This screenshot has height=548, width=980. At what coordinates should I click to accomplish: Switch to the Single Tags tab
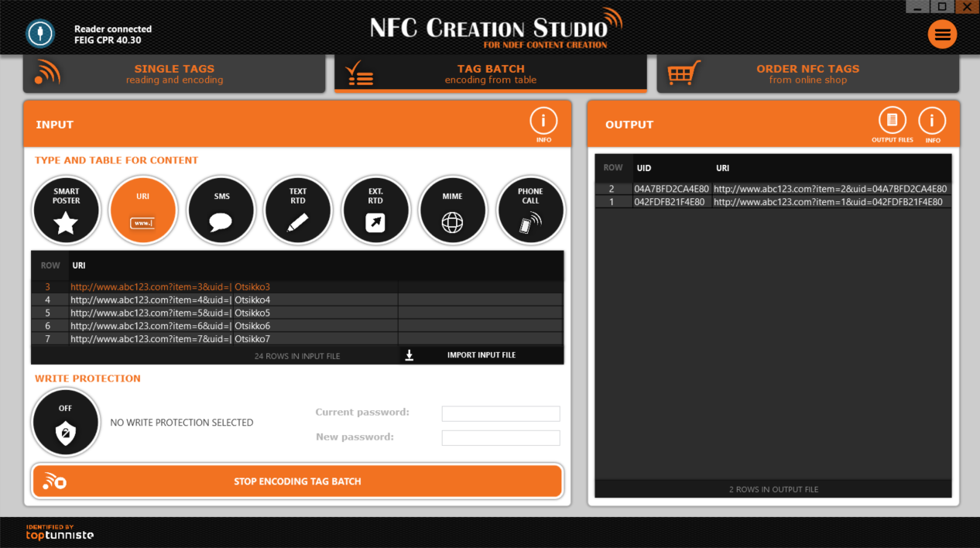click(x=174, y=74)
